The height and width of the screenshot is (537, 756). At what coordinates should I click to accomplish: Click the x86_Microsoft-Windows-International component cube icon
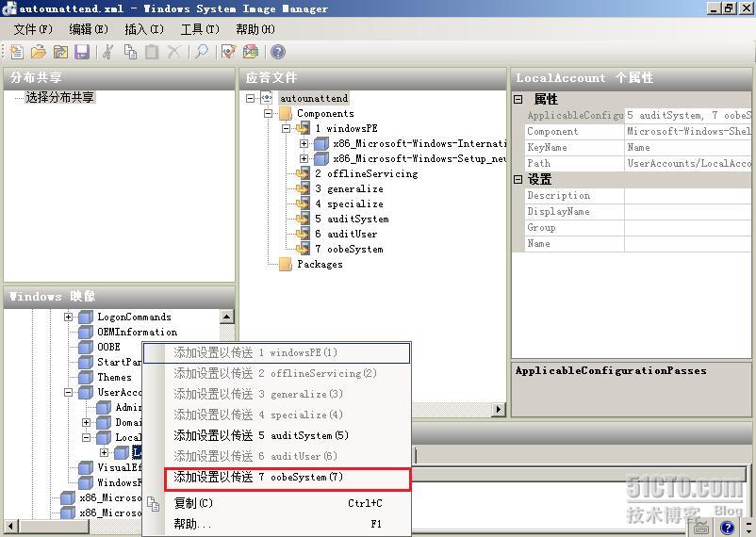(x=321, y=143)
